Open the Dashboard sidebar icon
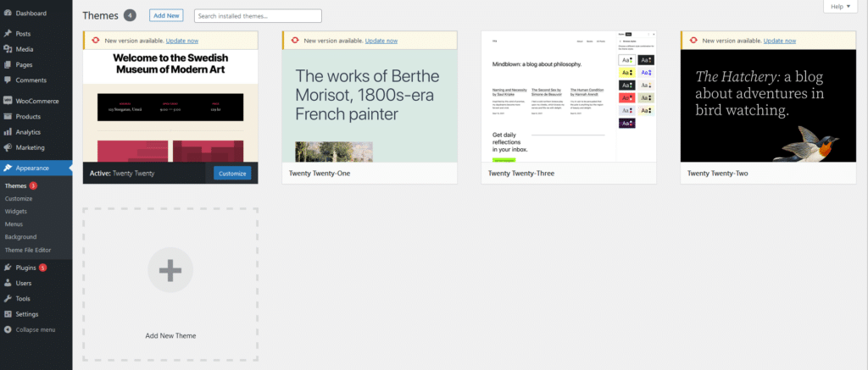868x370 pixels. 8,14
